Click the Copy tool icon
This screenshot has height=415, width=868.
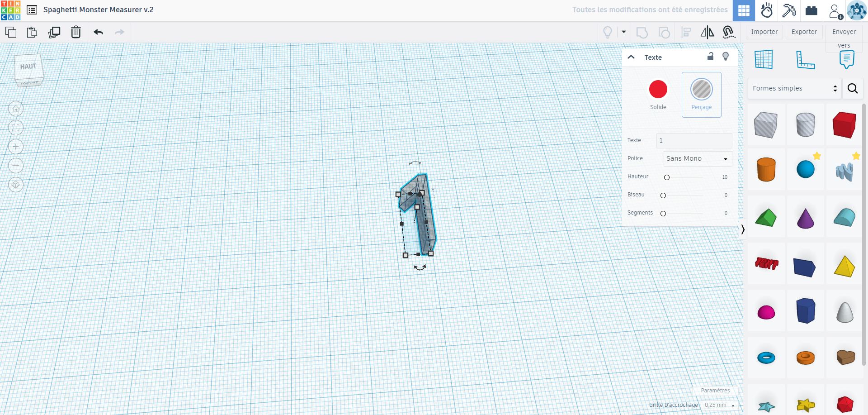point(11,32)
